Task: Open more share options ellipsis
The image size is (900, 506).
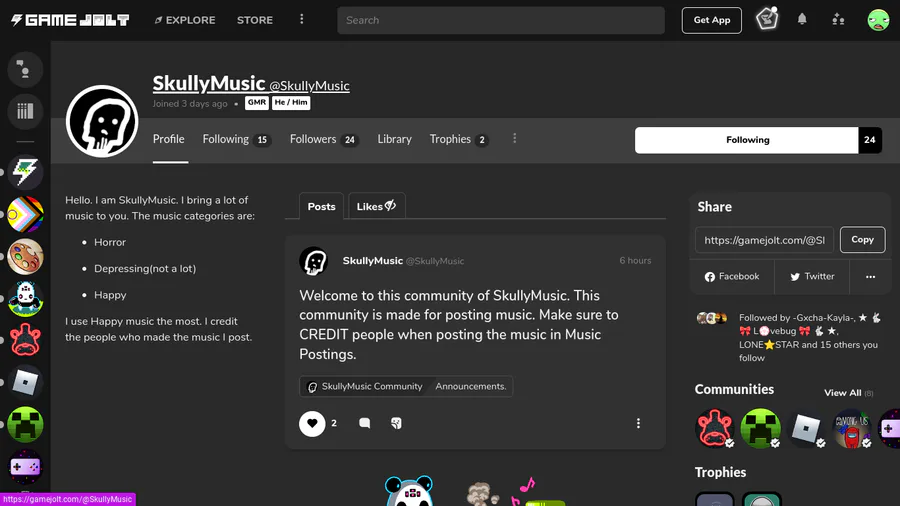Action: (870, 277)
